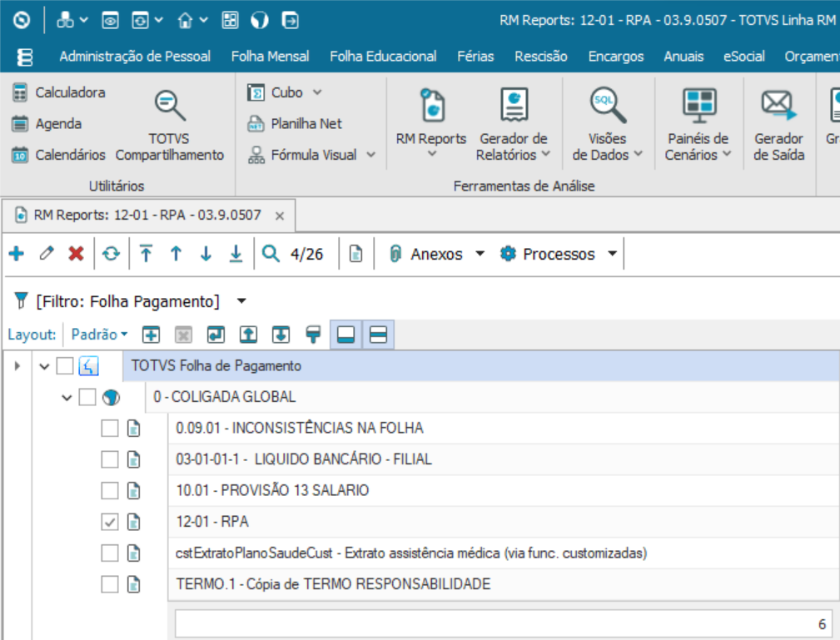Open Gerador de Relatórios
The width and height of the screenshot is (840, 640).
click(513, 124)
